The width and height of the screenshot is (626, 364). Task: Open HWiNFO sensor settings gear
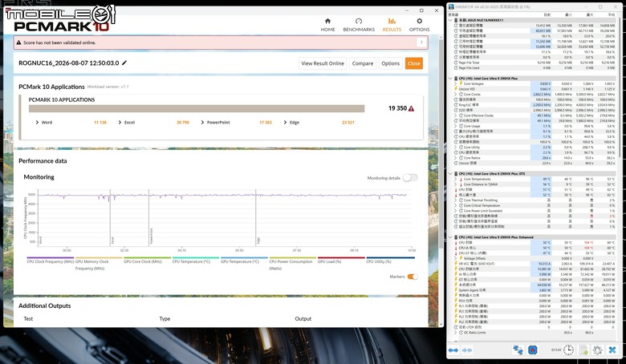pos(597,350)
